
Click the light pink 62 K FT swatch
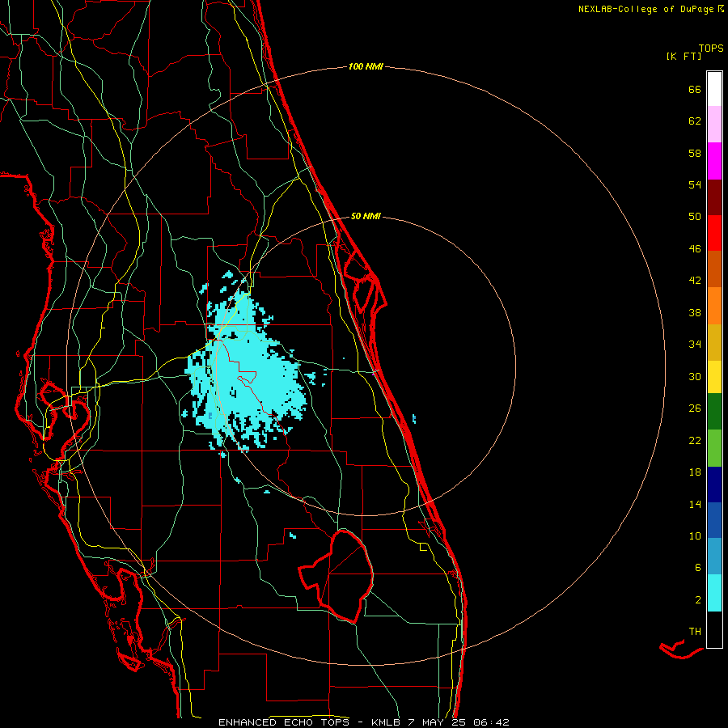point(714,125)
